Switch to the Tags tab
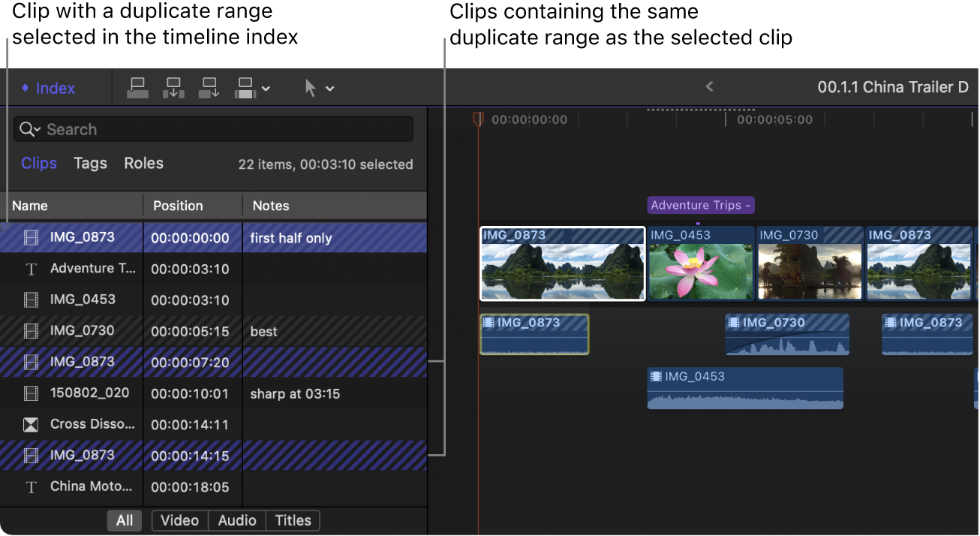The width and height of the screenshot is (980, 536). (x=90, y=163)
